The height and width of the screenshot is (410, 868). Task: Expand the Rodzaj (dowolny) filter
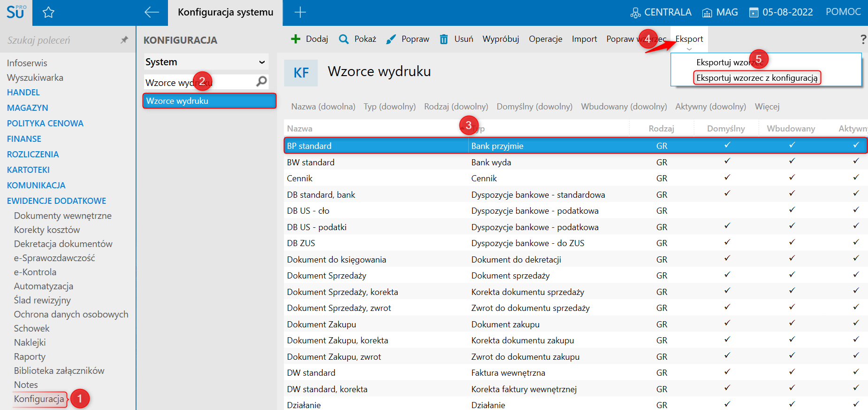point(456,107)
